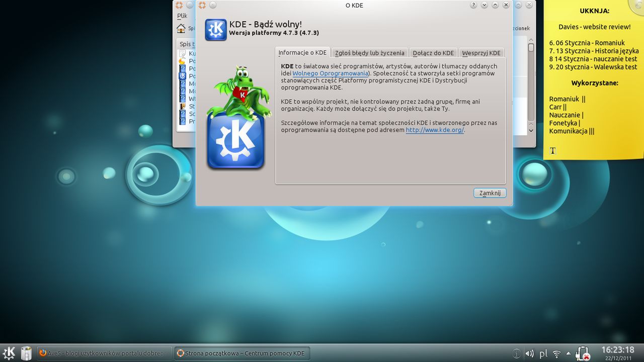Click 'UKKNJA:' heading on the sticky note
Image resolution: width=644 pixels, height=362 pixels.
pyautogui.click(x=594, y=11)
